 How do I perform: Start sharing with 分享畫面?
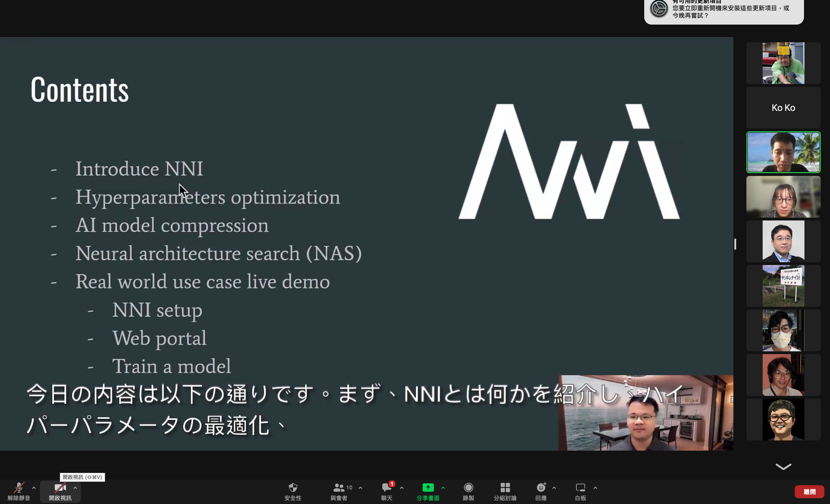point(428,491)
